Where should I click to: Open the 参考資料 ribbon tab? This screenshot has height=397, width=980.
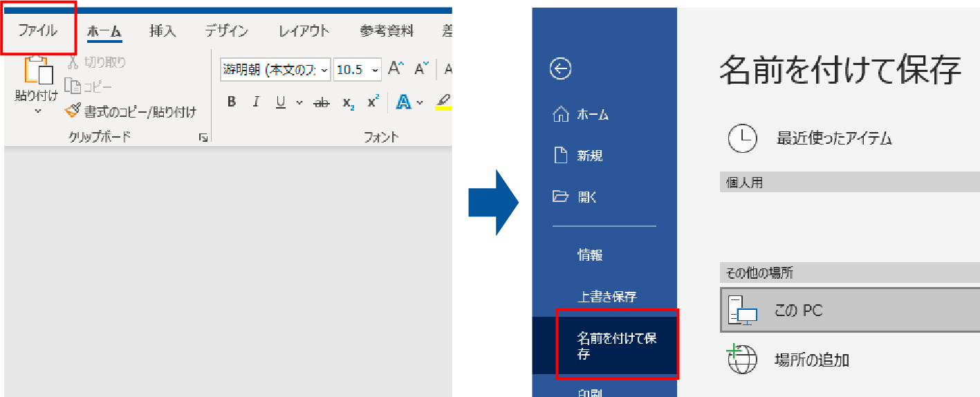(x=387, y=30)
